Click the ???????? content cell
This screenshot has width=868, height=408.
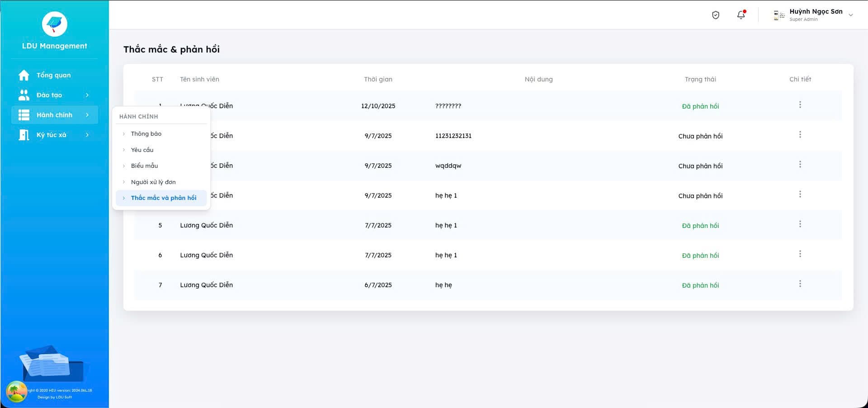(x=448, y=106)
